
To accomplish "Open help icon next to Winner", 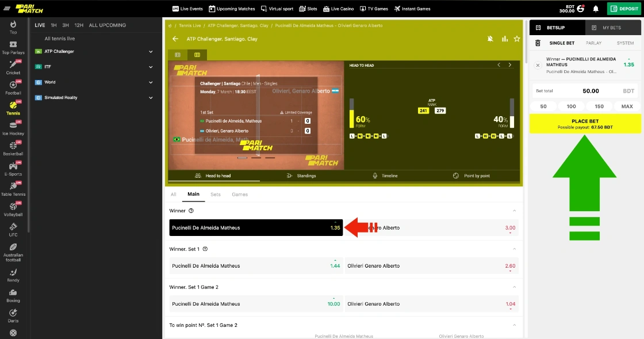I will point(191,211).
